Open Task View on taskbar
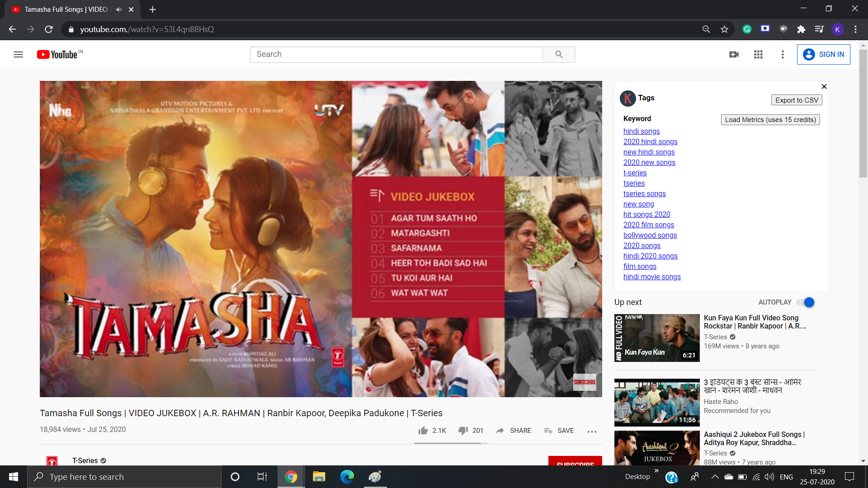Image resolution: width=868 pixels, height=488 pixels. 262,477
